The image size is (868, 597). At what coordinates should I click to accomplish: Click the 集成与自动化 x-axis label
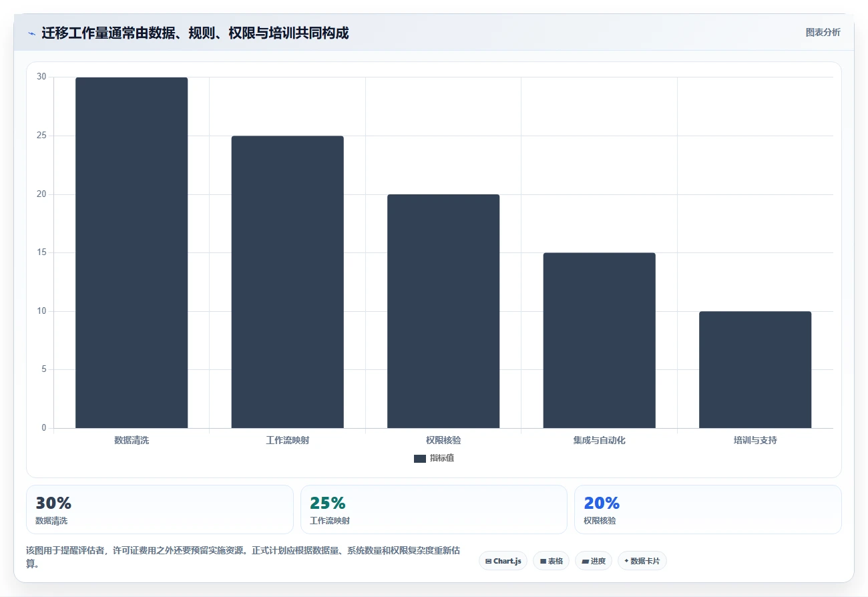pyautogui.click(x=599, y=441)
